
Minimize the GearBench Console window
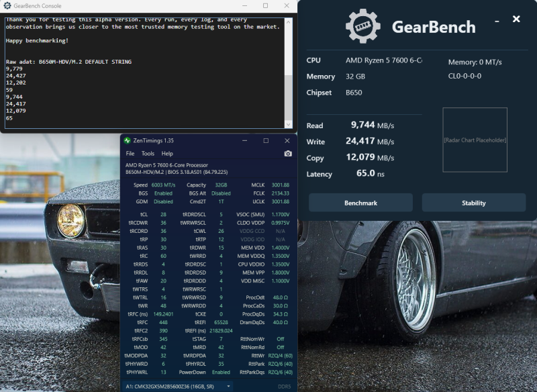point(244,6)
